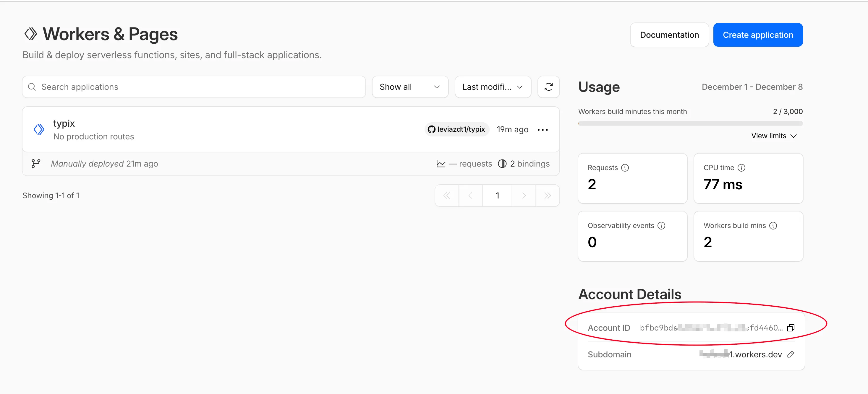Image resolution: width=868 pixels, height=394 pixels.
Task: Click the Workers build mins info icon
Action: [773, 226]
